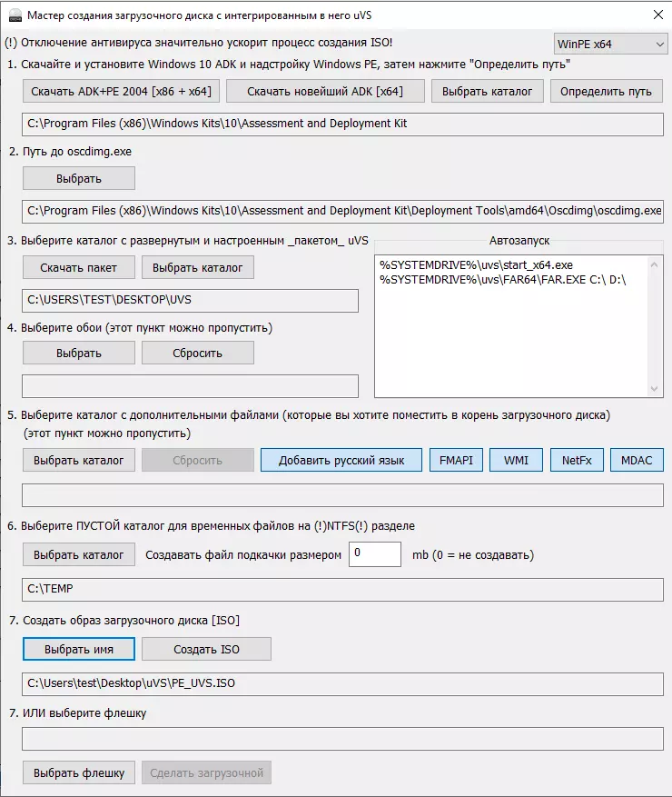Click Выбрать button for wallpaper selection

[x=79, y=353]
